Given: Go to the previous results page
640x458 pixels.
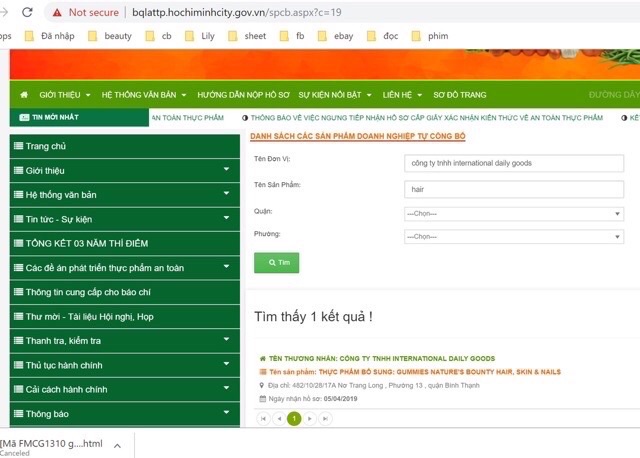Looking at the screenshot, I should pos(279,419).
